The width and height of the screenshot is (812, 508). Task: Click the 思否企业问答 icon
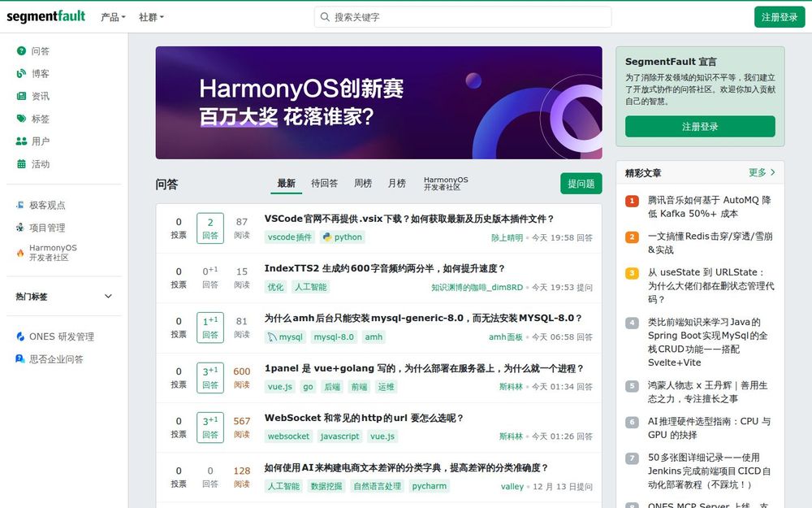(x=20, y=358)
